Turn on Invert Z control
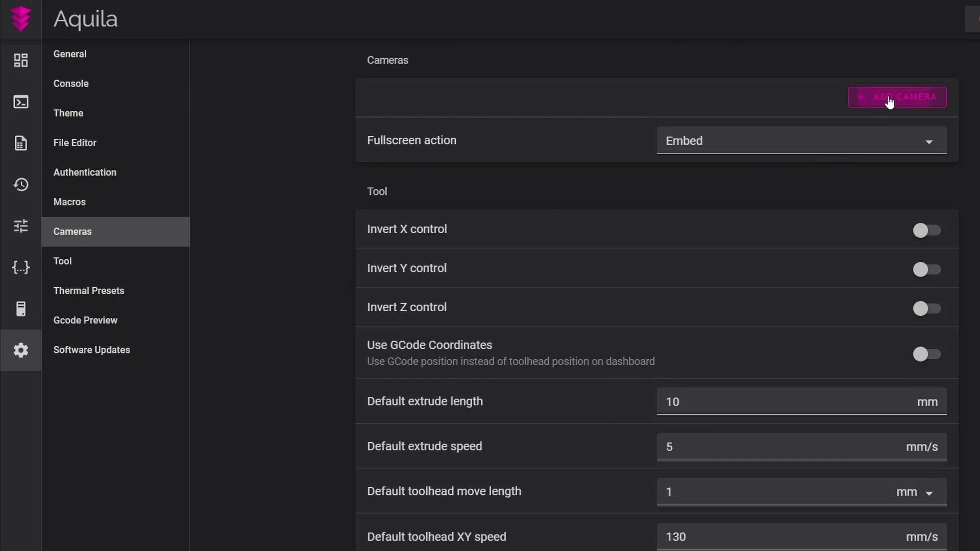The width and height of the screenshot is (980, 551). point(926,308)
